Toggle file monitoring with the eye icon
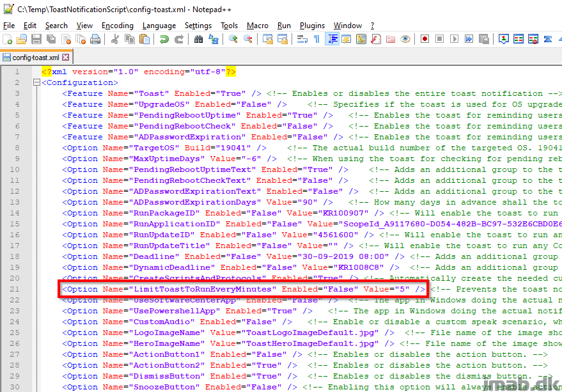The image size is (562, 392). click(405, 39)
